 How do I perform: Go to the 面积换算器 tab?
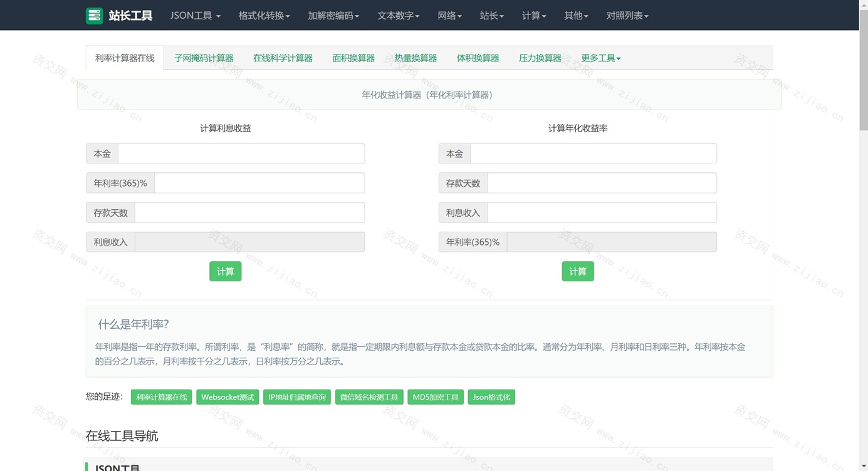click(x=353, y=58)
